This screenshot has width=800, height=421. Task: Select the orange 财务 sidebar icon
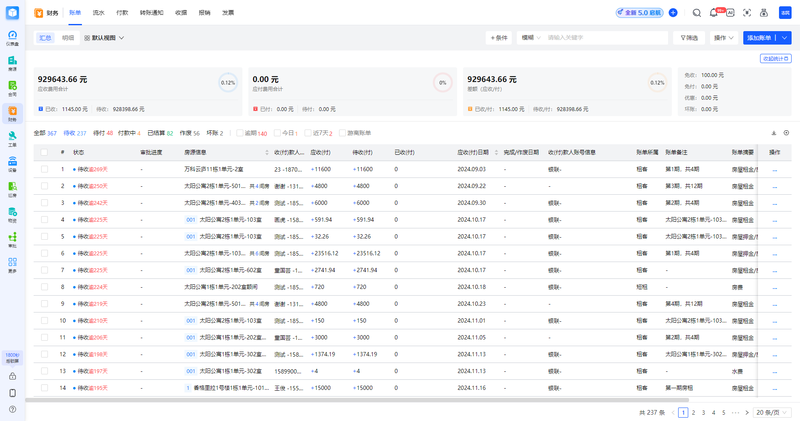tap(12, 113)
